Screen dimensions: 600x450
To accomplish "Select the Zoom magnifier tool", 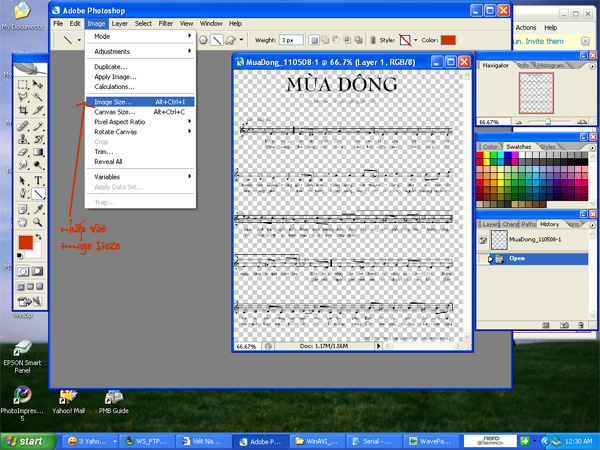I will (38, 222).
